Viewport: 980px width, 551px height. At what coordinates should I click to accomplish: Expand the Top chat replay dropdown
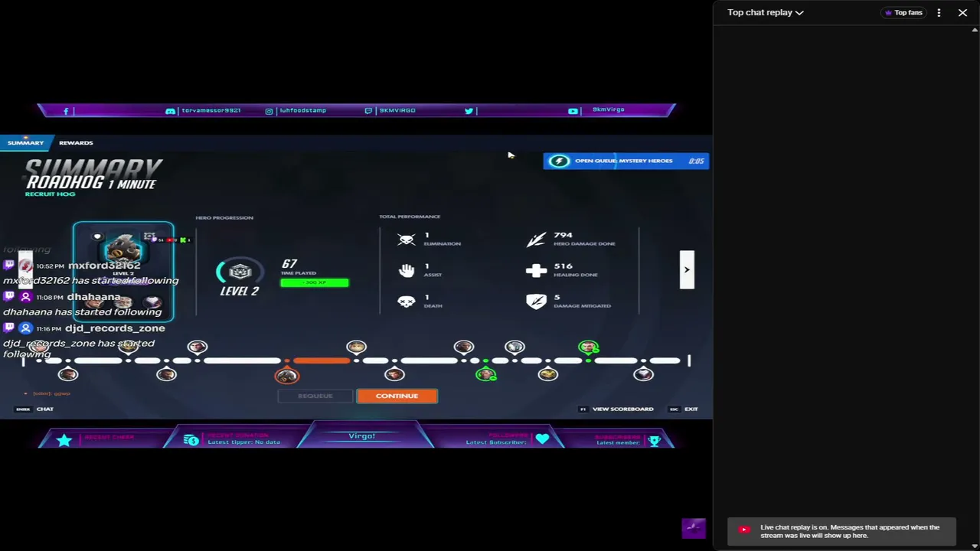[x=766, y=12]
